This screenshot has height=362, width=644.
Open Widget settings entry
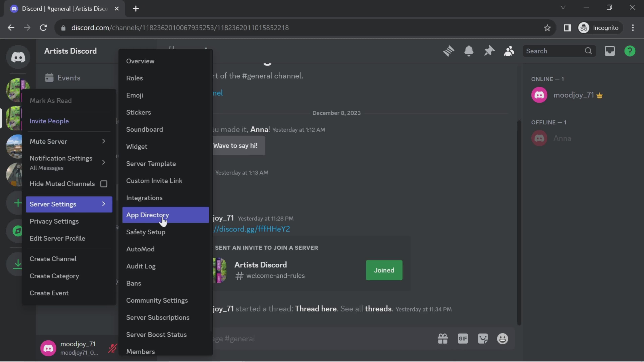coord(166,146)
